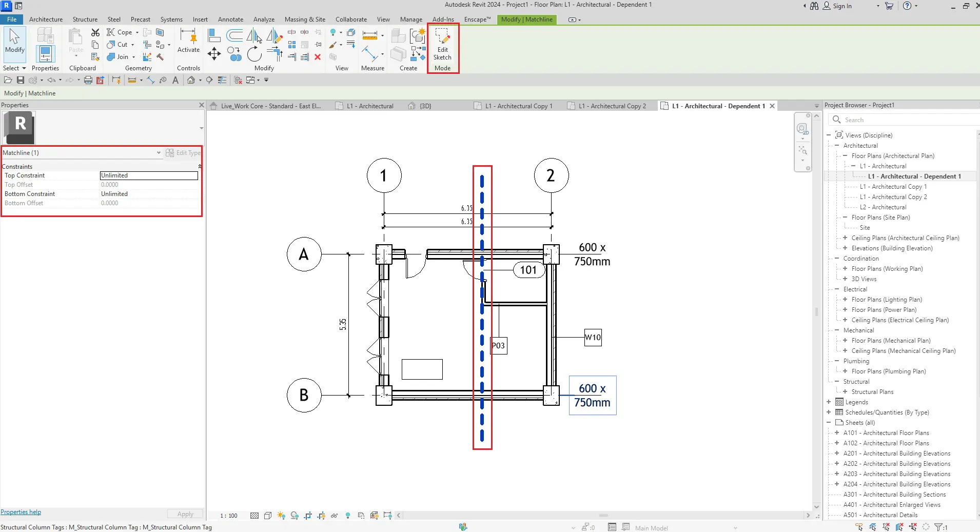Viewport: 980px width, 532px height.
Task: Select the Move tool
Action: click(x=214, y=54)
